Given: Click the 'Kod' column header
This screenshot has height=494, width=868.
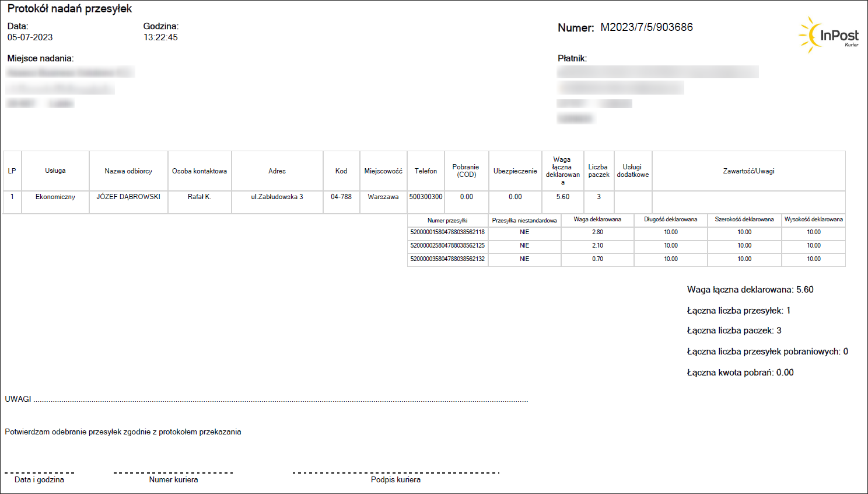Looking at the screenshot, I should pos(341,171).
